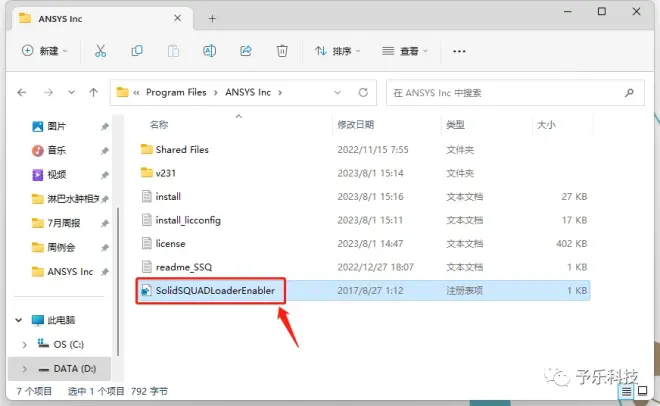The width and height of the screenshot is (660, 406).
Task: Sort by 修改日期 column header
Action: pos(355,125)
